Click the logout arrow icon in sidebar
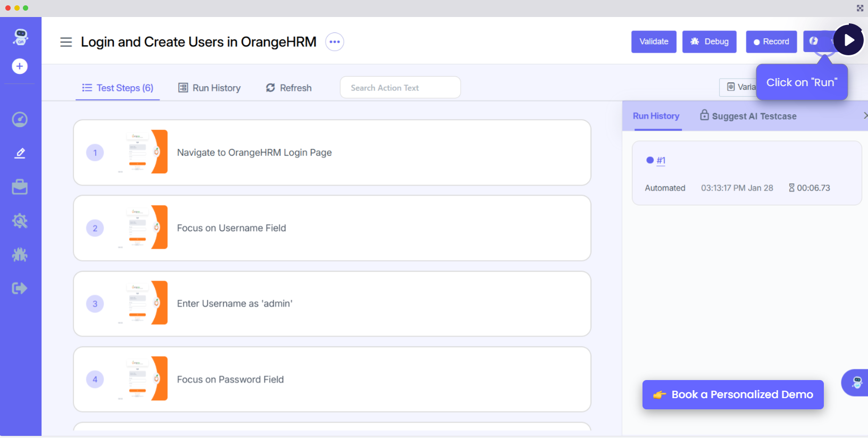Viewport: 868px width, 438px height. coord(20,288)
